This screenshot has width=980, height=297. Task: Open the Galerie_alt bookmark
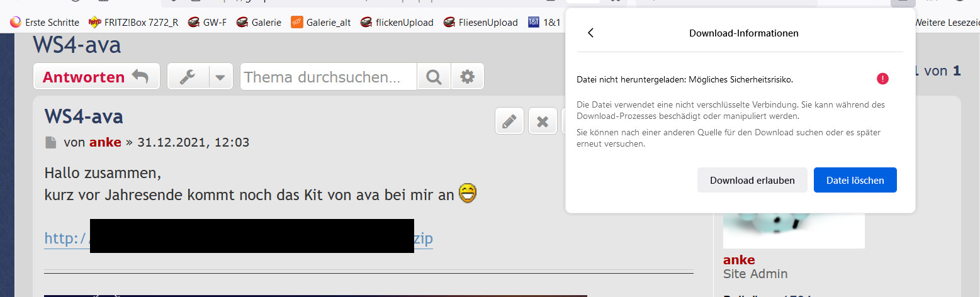[x=321, y=22]
